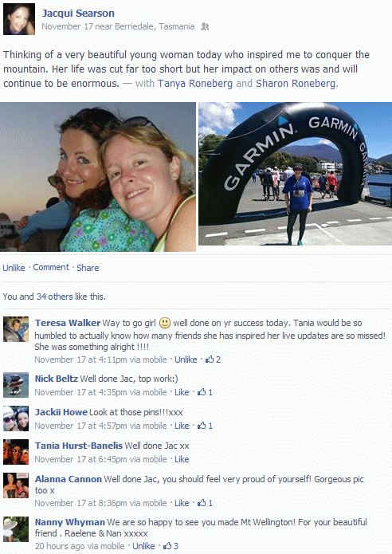Click thumbs-up icon on Jackii Howe's comment
Screen dimensions: 392x554
[x=202, y=426]
